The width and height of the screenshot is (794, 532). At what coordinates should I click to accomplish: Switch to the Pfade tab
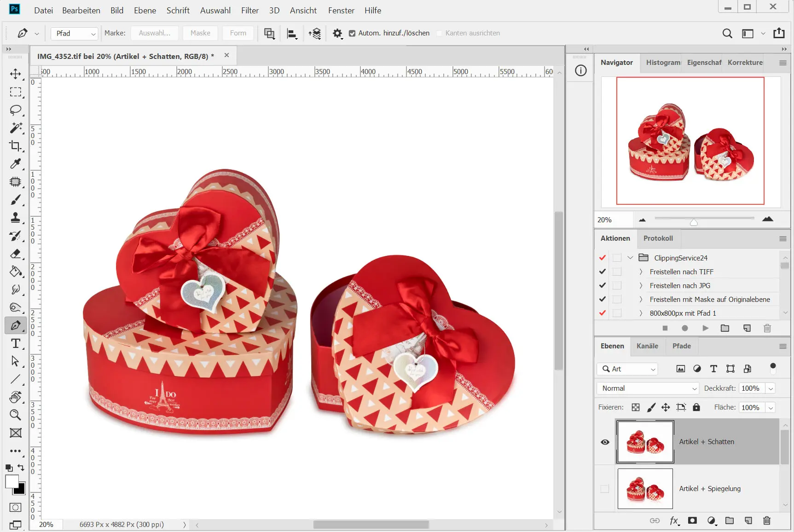[681, 346]
